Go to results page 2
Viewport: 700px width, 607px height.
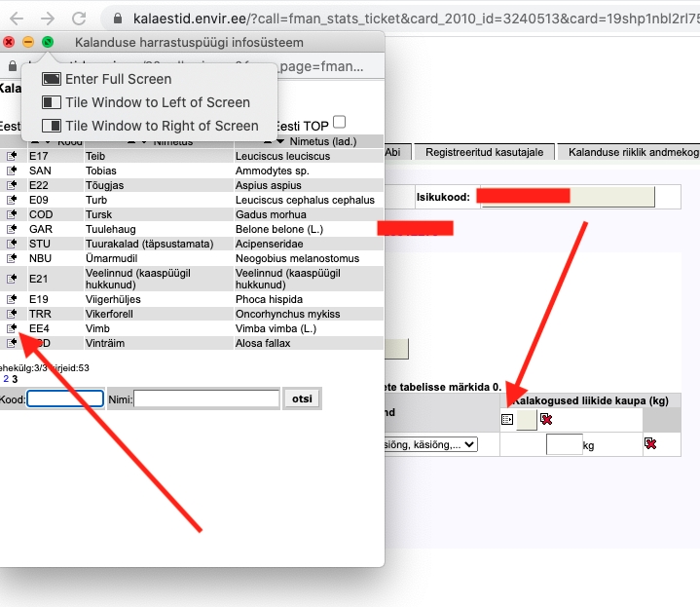[x=6, y=379]
